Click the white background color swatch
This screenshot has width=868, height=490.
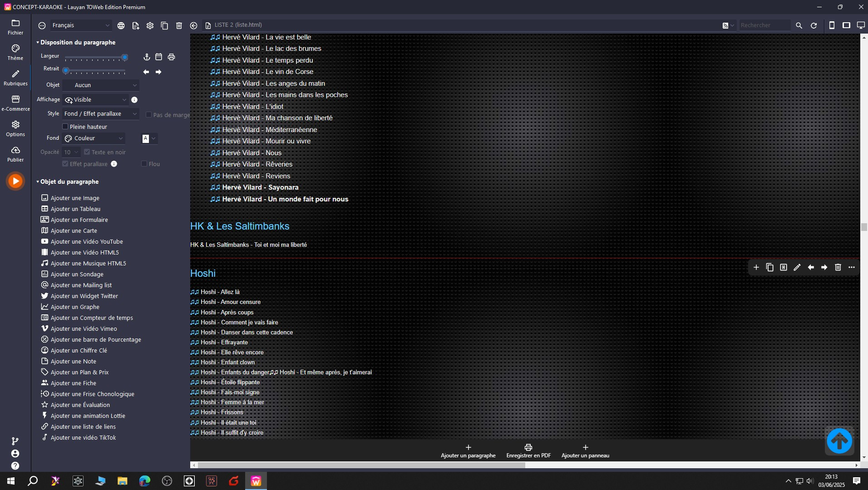click(146, 138)
